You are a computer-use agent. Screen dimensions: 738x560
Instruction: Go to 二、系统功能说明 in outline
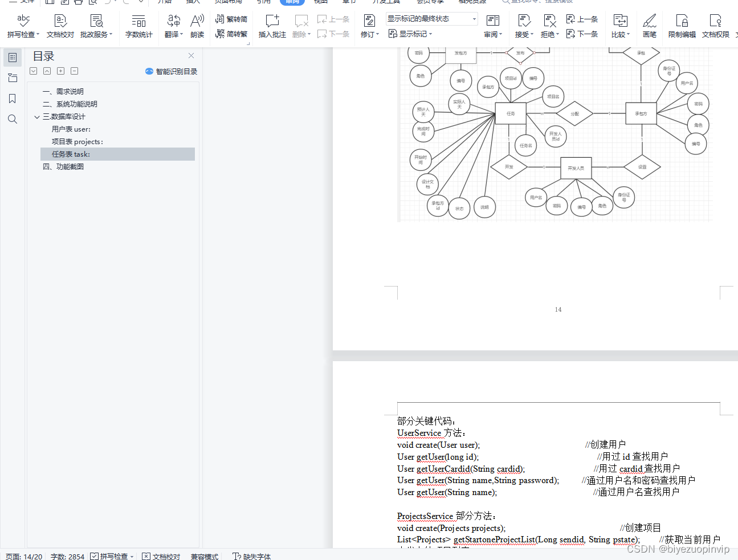point(70,104)
